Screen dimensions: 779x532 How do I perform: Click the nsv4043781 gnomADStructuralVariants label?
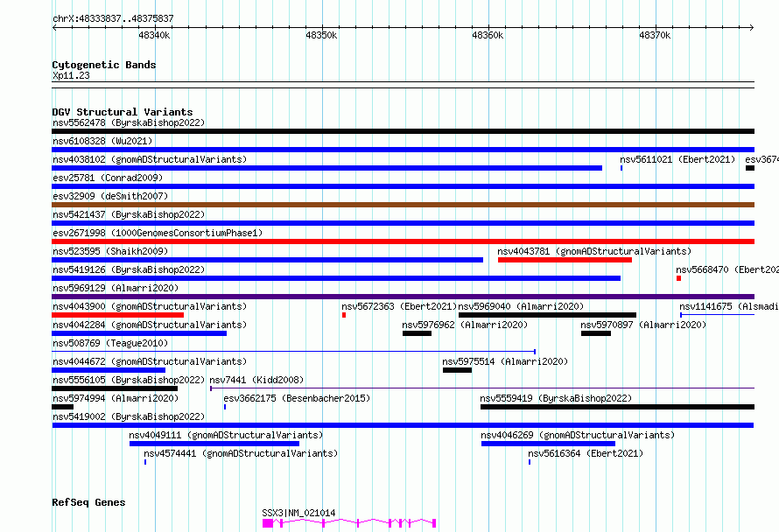594,251
